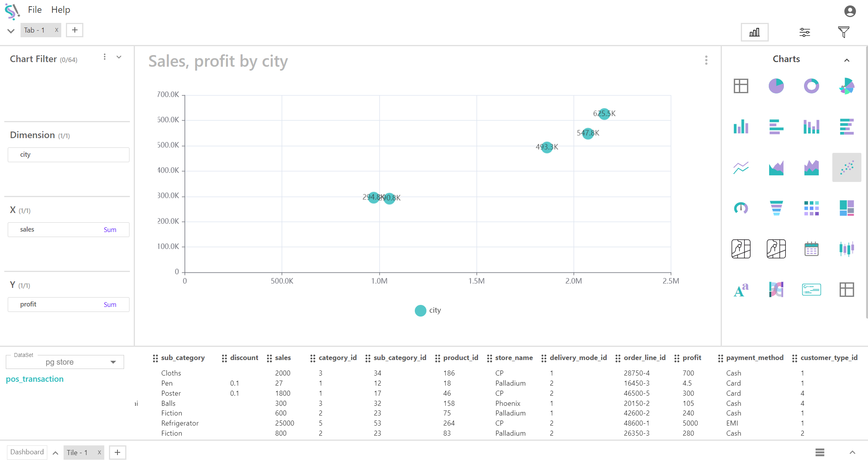Open the File menu
868x464 pixels.
pyautogui.click(x=35, y=10)
